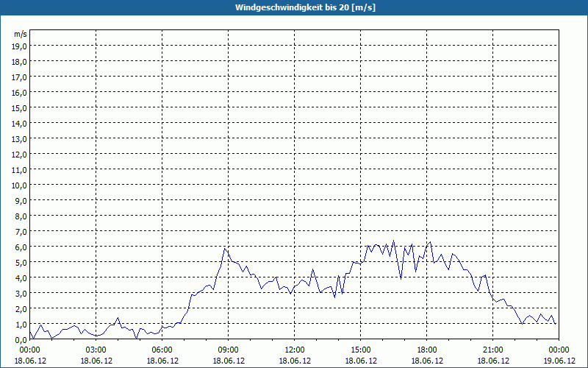
Task: Select the 18,0 y-axis label
Action: pos(20,62)
